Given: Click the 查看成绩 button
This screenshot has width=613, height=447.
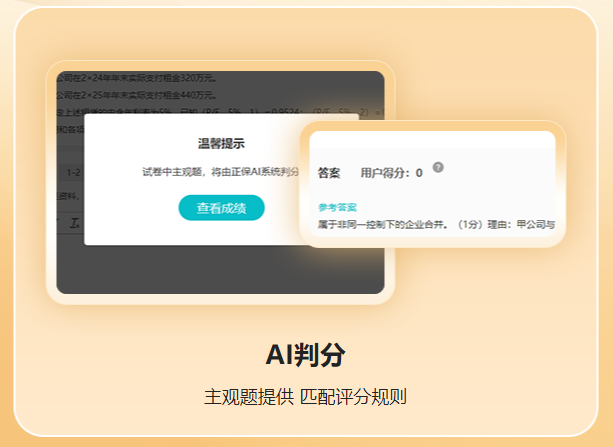Looking at the screenshot, I should (221, 208).
